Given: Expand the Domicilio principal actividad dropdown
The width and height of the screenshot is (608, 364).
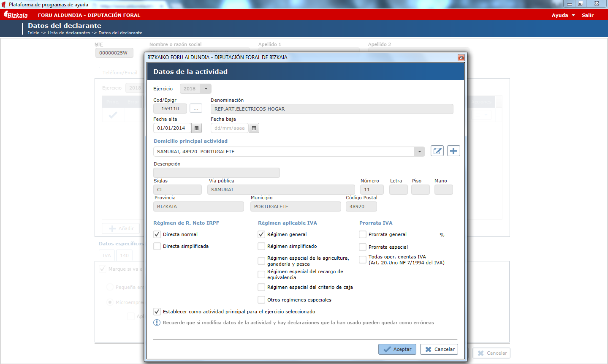Looking at the screenshot, I should [x=419, y=152].
